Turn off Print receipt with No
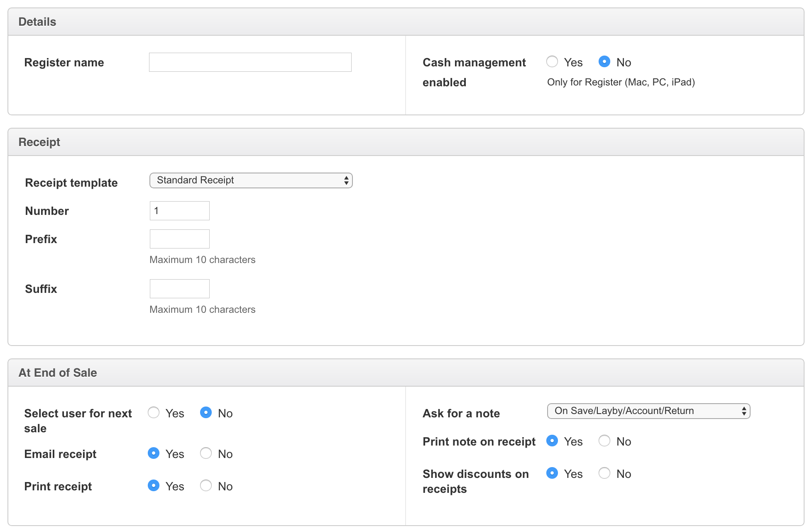 click(206, 486)
